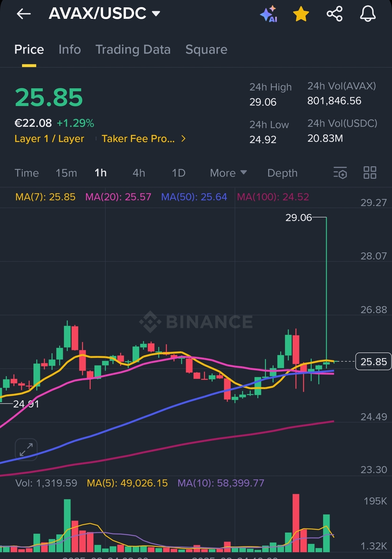This screenshot has width=392, height=559.
Task: Switch to the Trading Data tab
Action: (133, 50)
